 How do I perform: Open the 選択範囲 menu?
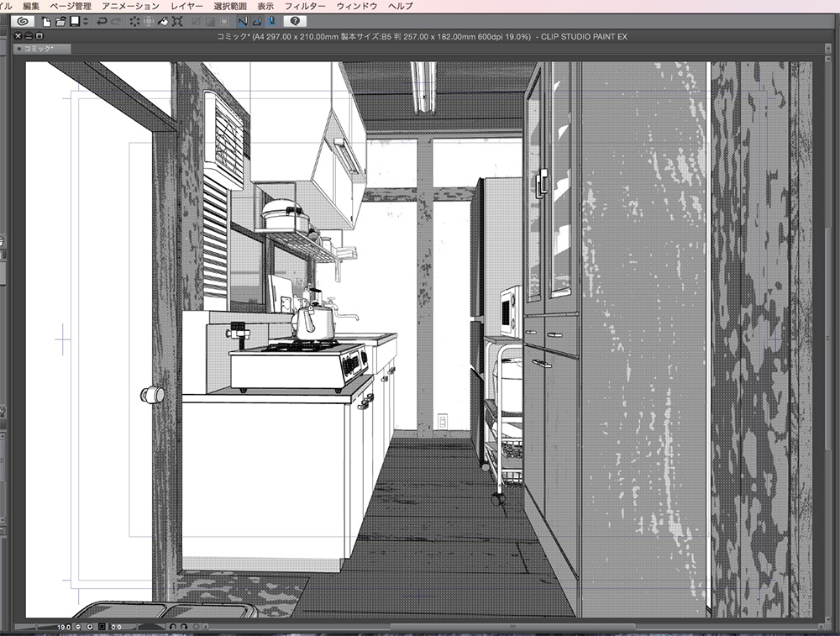coord(230,6)
